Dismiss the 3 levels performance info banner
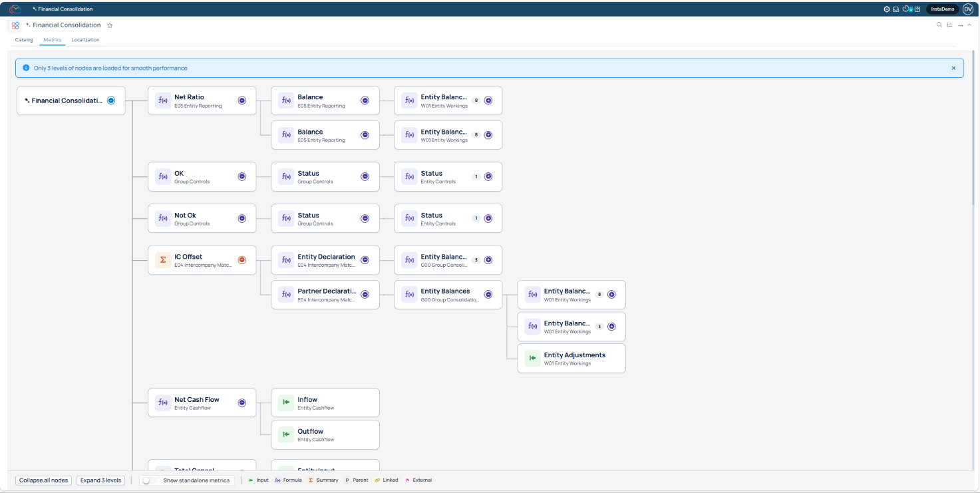Viewport: 980px width, 493px height. tap(953, 67)
